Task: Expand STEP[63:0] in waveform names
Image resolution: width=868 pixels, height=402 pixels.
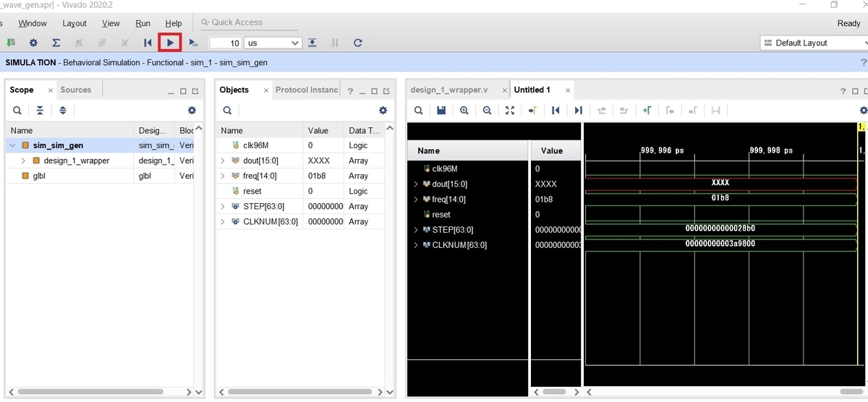Action: [x=416, y=229]
